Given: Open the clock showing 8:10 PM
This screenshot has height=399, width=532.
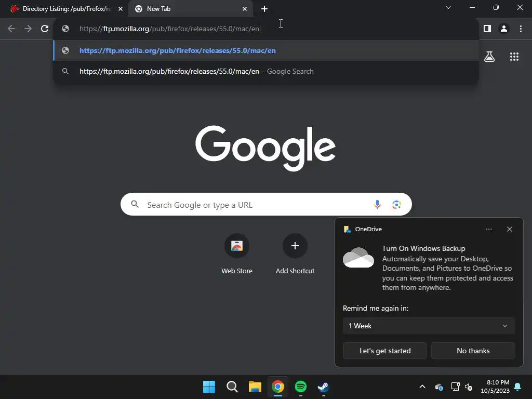Looking at the screenshot, I should coord(495,387).
